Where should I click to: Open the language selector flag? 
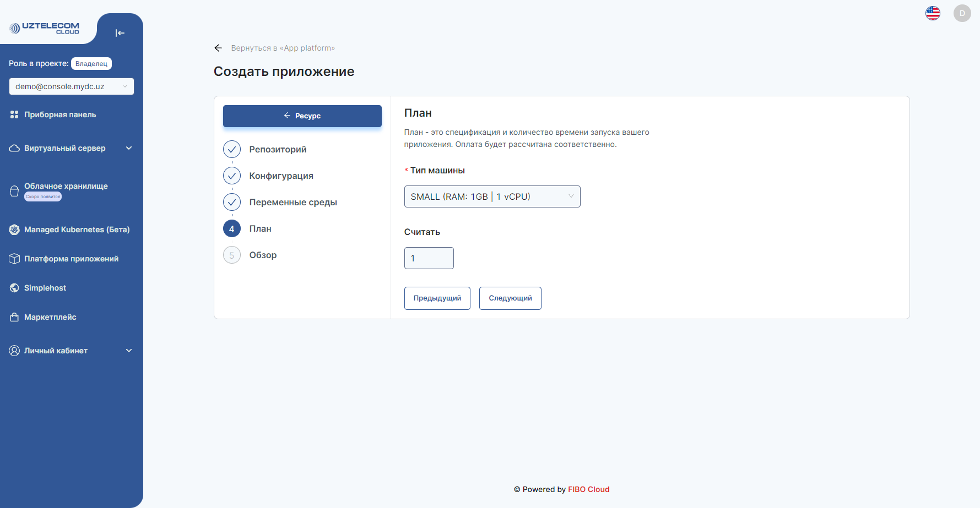click(x=933, y=13)
